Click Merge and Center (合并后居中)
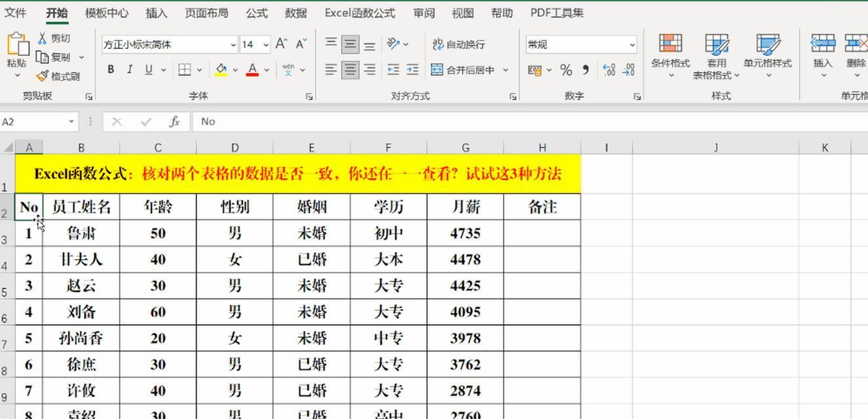The image size is (868, 419). coord(464,69)
